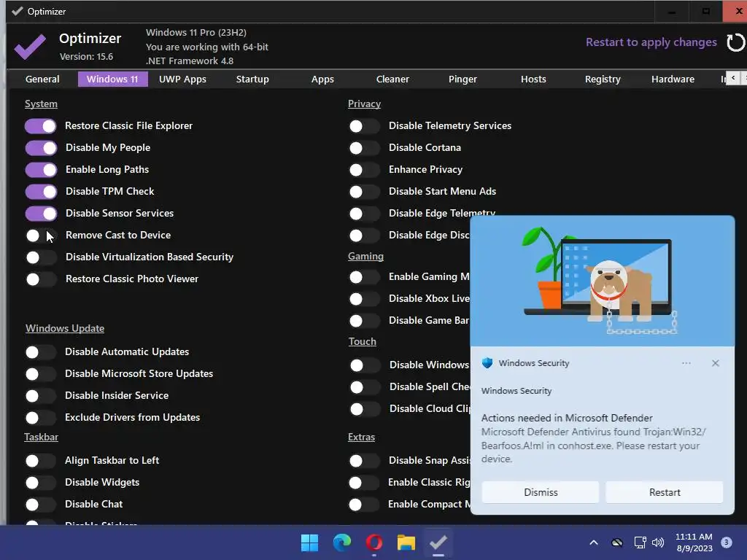747x560 pixels.
Task: Open the Hosts tab
Action: [x=533, y=79]
